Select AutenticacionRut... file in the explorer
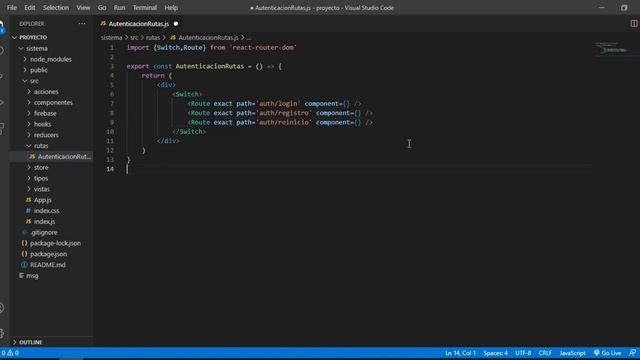640x360 pixels. [x=51, y=156]
